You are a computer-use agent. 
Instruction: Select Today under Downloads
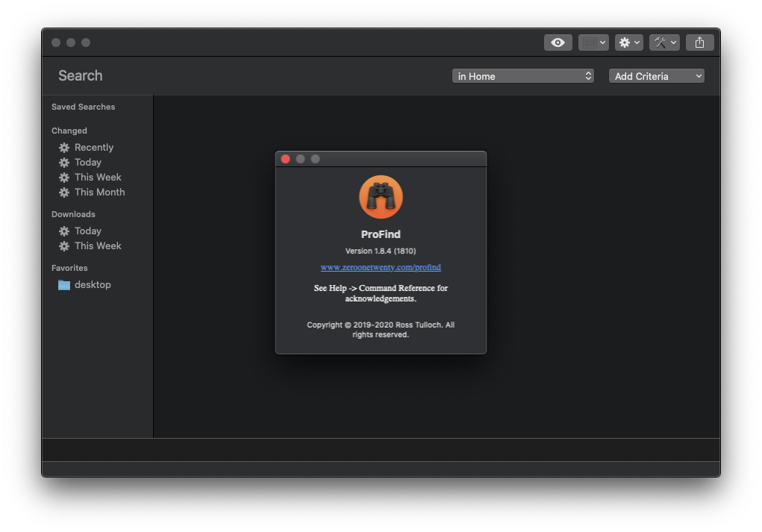pos(88,231)
